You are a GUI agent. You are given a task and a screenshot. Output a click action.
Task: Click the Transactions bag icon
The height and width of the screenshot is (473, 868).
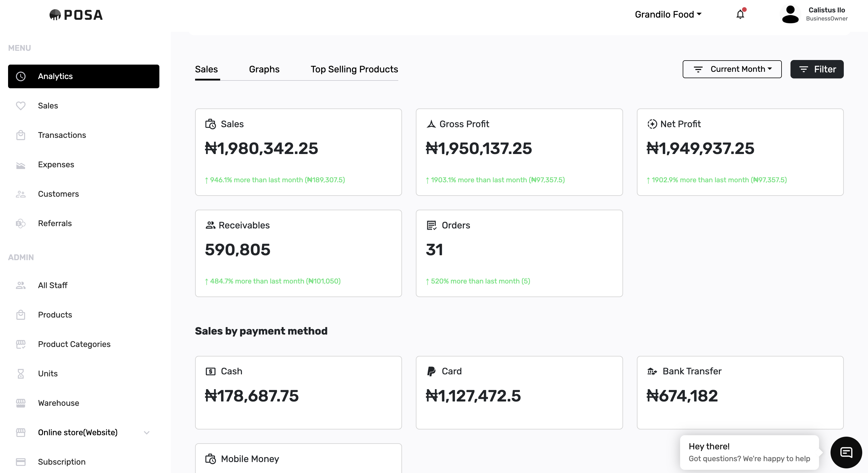click(21, 135)
